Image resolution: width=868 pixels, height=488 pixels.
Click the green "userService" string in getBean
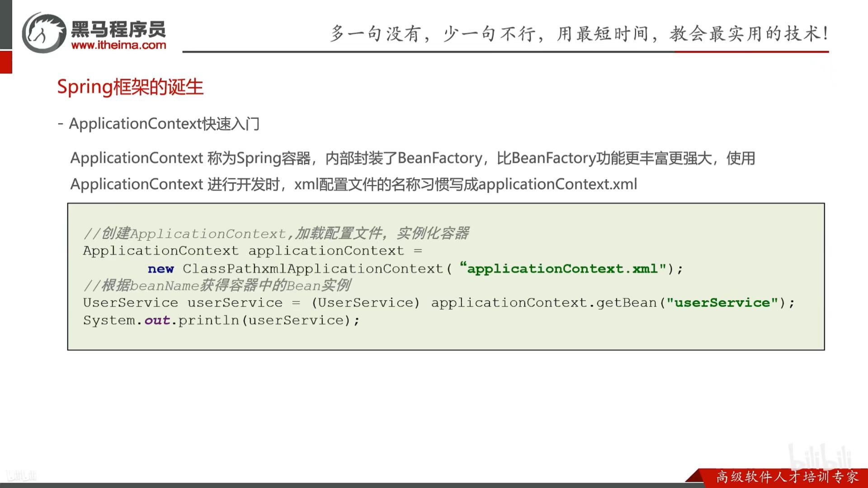coord(722,303)
